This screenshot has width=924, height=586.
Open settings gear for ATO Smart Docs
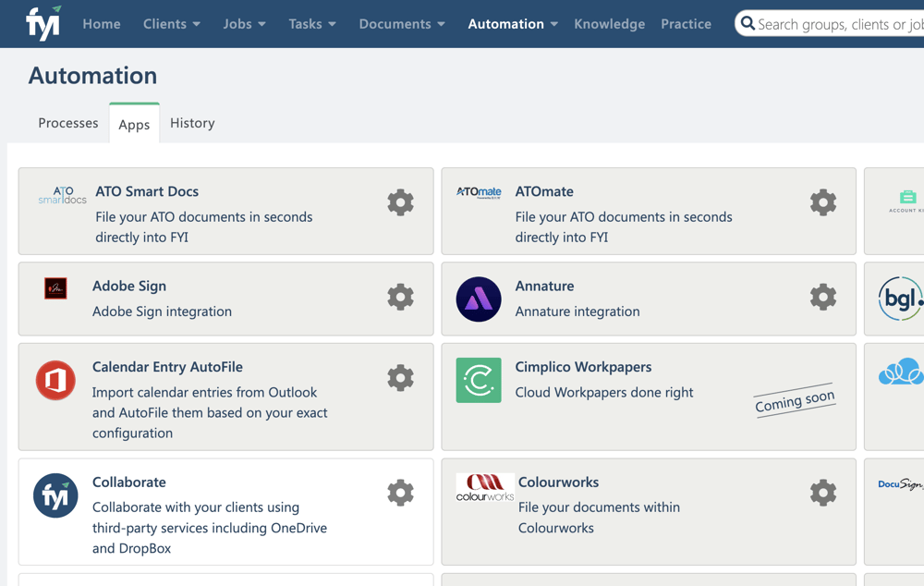click(x=400, y=202)
